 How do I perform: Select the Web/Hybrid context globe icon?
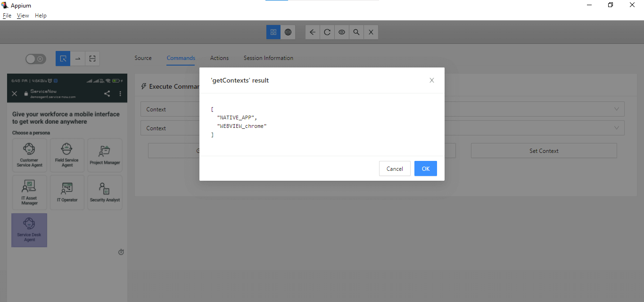point(288,32)
